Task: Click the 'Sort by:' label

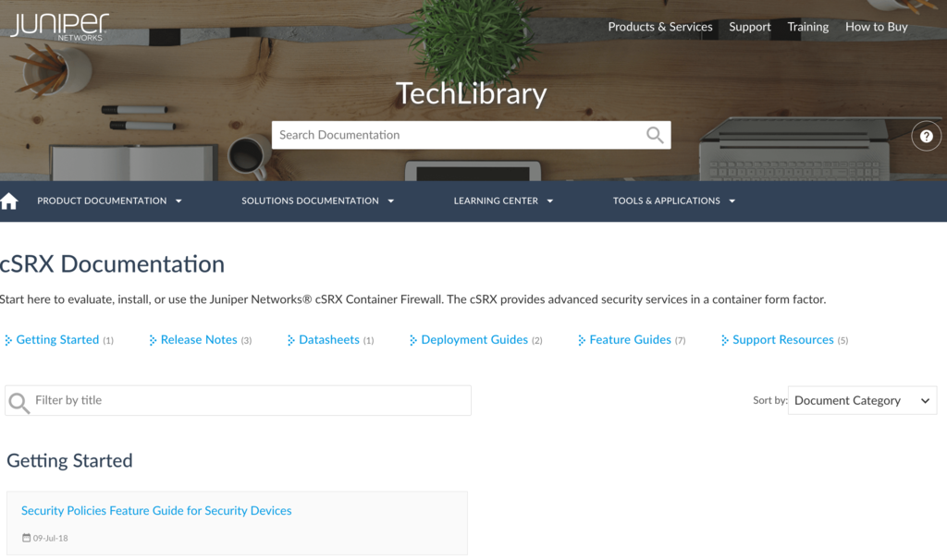Action: point(770,400)
